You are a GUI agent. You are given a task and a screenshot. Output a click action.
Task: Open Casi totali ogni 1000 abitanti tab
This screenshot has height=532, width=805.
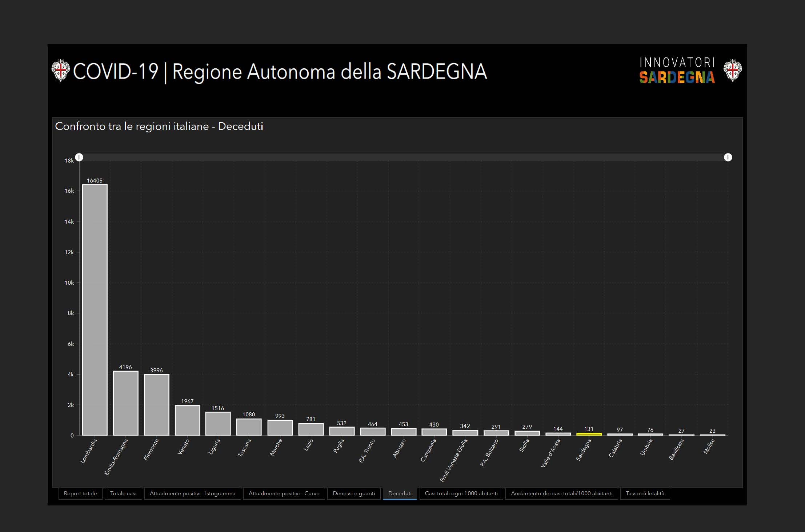(x=461, y=493)
